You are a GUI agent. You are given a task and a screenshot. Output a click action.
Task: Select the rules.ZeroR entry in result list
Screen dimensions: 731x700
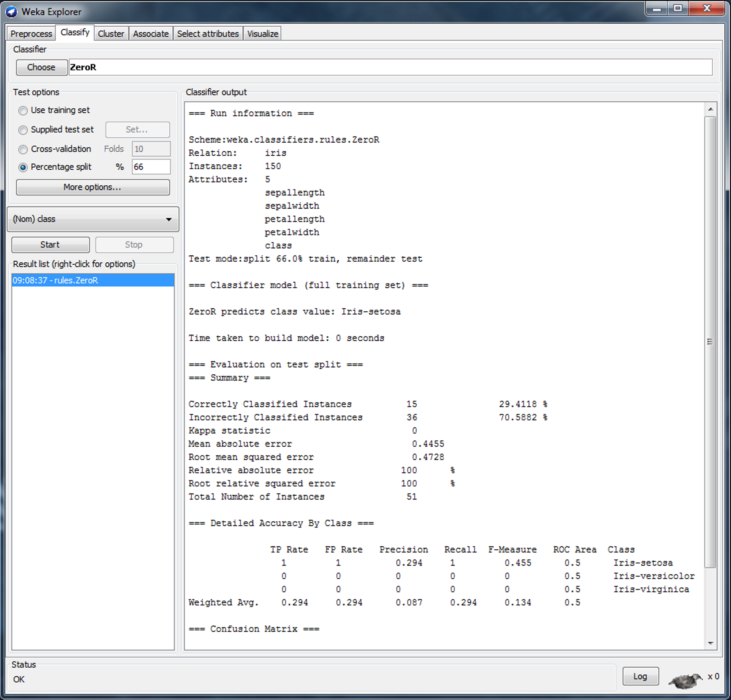tap(93, 281)
